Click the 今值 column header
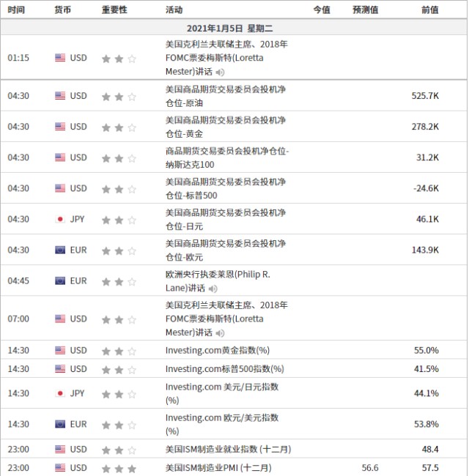Viewport: 469px width, 476px height. point(322,10)
